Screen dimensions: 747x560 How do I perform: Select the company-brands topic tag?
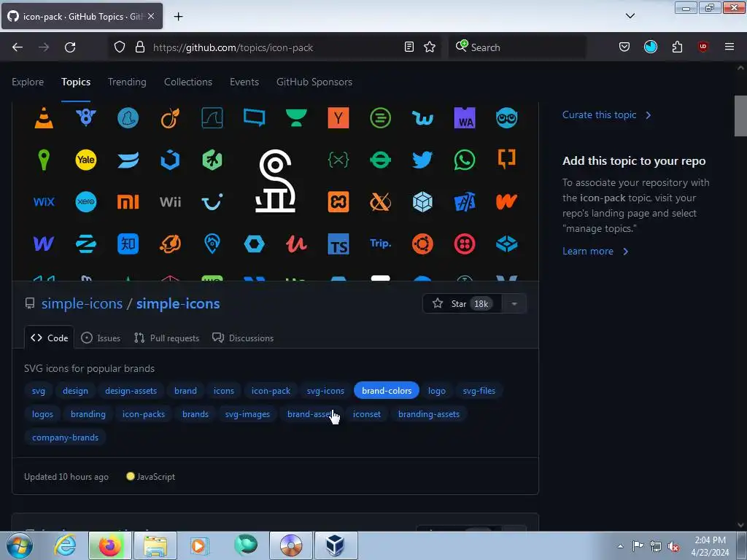[x=65, y=437]
